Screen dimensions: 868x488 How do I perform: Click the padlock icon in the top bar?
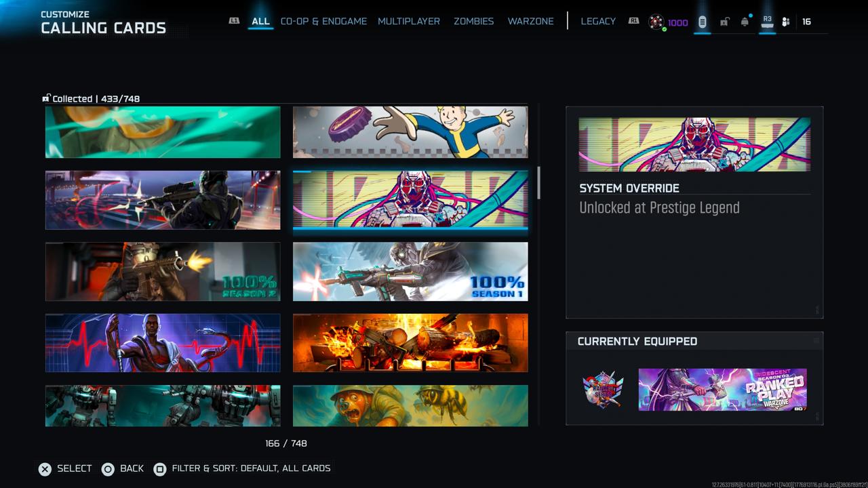tap(724, 22)
